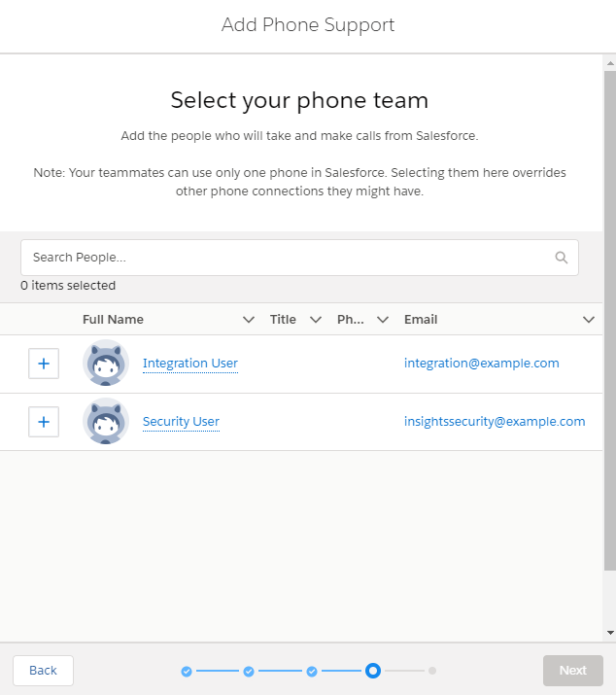
Task: Click the search magnifier icon
Action: click(561, 258)
